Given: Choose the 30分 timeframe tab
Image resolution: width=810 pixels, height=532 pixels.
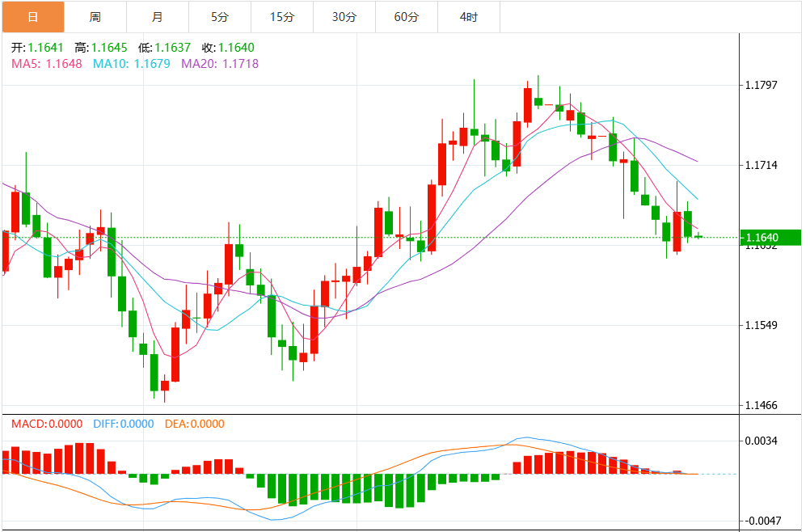Looking at the screenshot, I should click(x=344, y=17).
